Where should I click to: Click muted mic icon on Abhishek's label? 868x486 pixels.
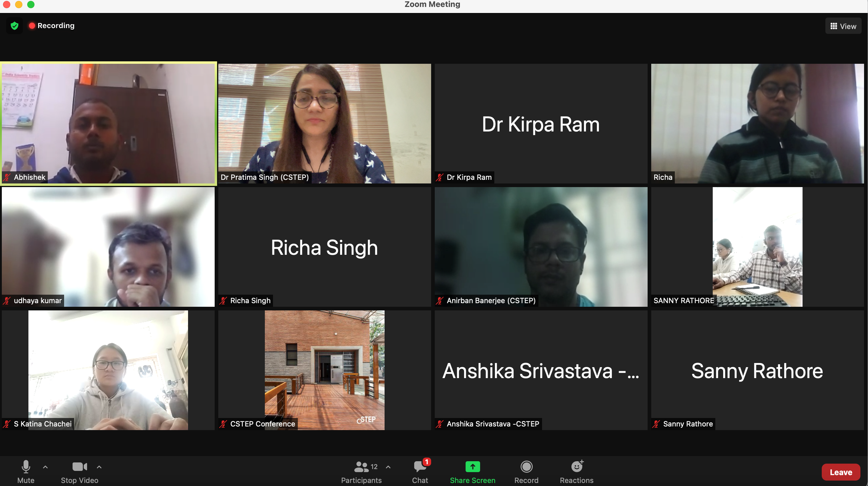7,177
